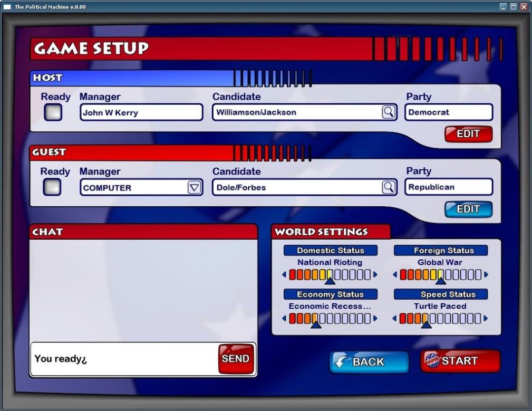The image size is (532, 411).
Task: Open the Guest Manager COMPUTER dropdown
Action: tap(195, 187)
